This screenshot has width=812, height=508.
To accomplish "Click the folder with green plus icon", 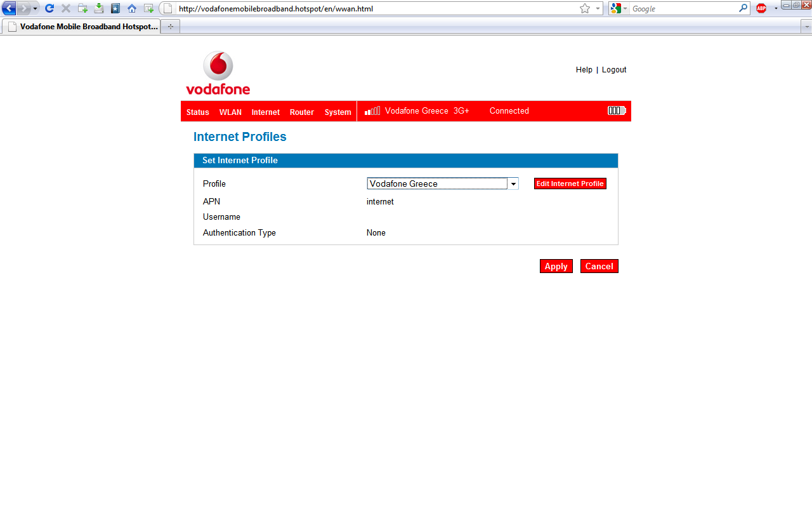I will point(82,8).
